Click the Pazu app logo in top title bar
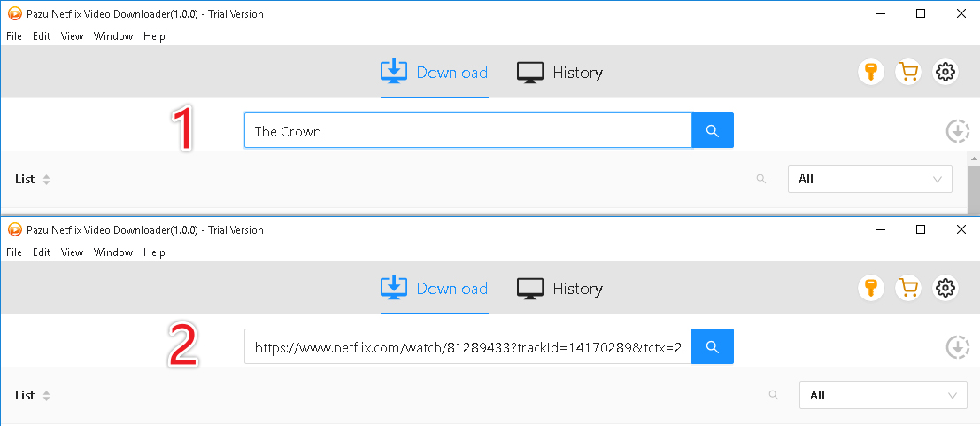Viewport: 980px width, 426px height. click(14, 14)
